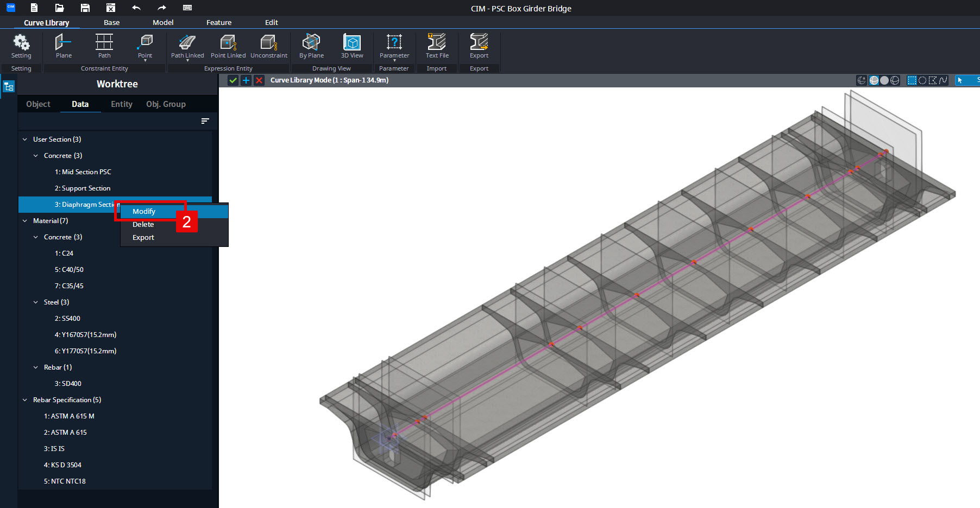Toggle wireframe display mode in the viewport

click(x=895, y=80)
